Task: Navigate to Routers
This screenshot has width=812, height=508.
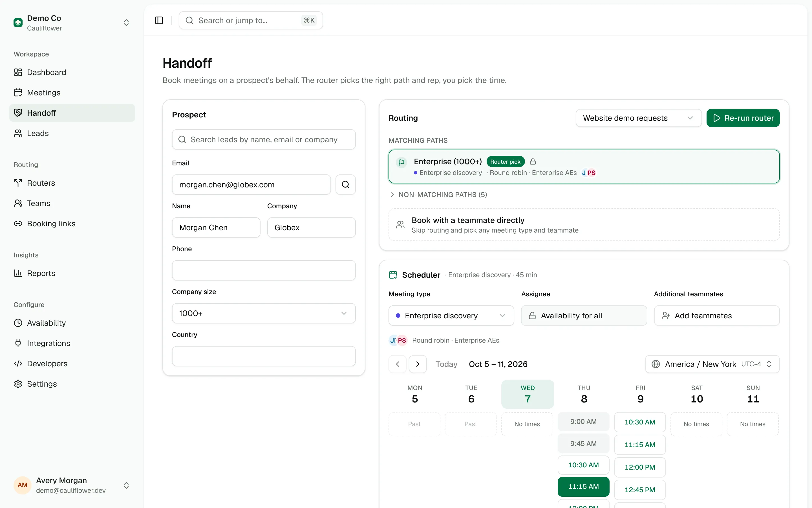Action: coord(72,183)
